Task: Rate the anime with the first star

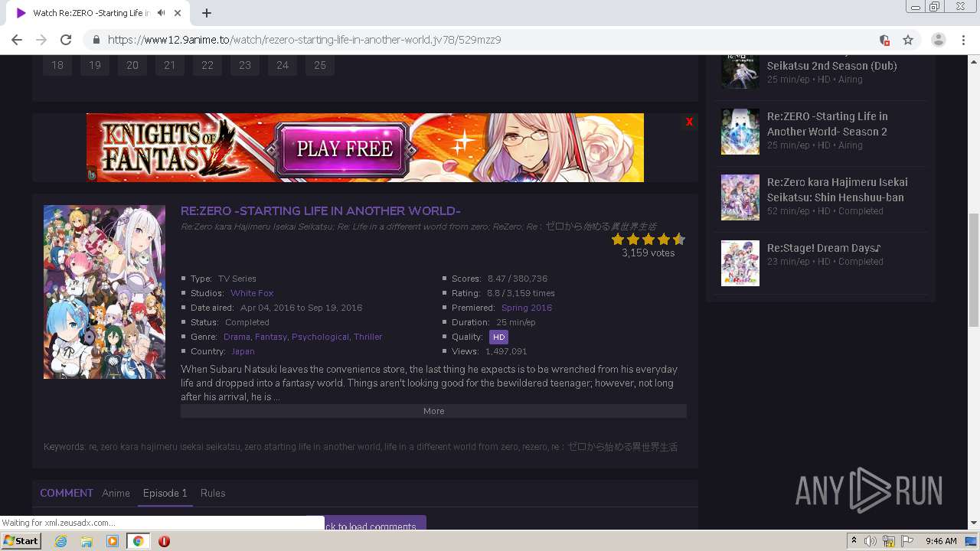Action: tap(618, 240)
